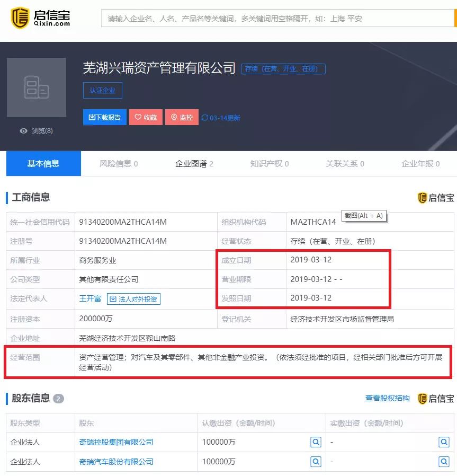
Task: Click 认缴出资 magnifier icon in 奇瑞控股集团有限公司 row
Action: [316, 442]
